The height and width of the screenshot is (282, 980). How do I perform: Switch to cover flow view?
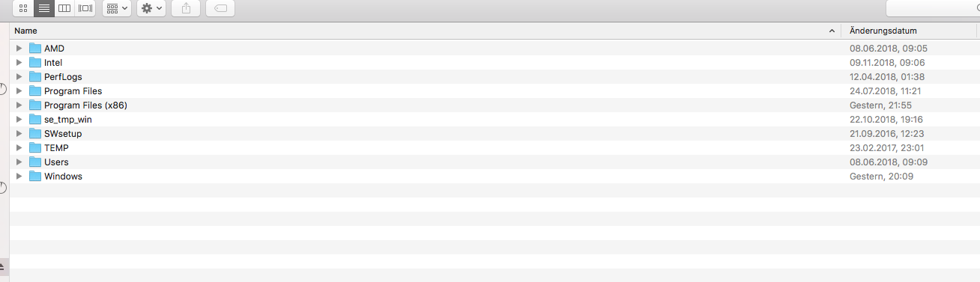click(x=85, y=8)
